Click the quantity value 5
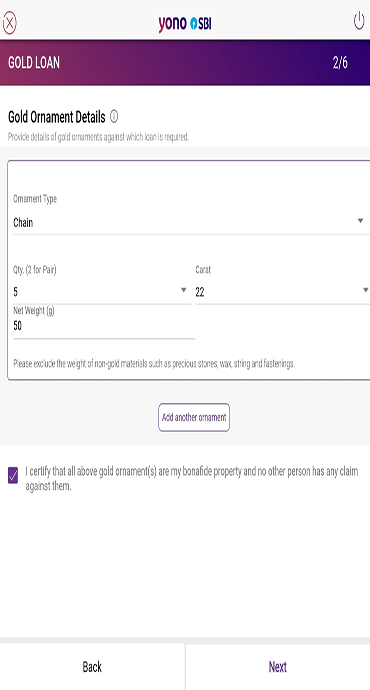 [16, 292]
